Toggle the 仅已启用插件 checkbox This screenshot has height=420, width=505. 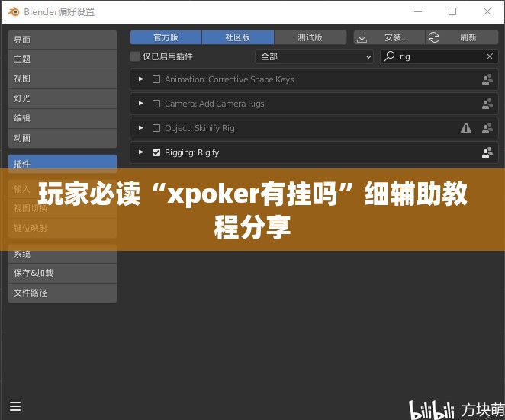[x=135, y=56]
